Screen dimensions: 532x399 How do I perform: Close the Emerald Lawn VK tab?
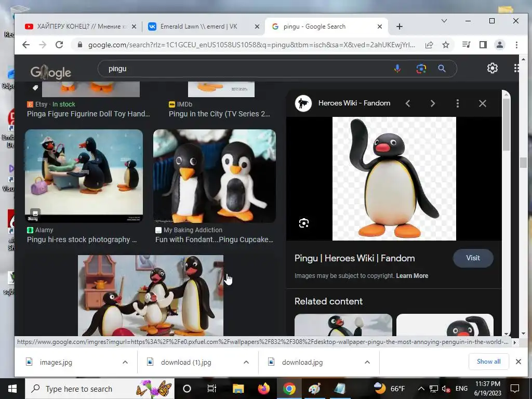[x=257, y=26]
